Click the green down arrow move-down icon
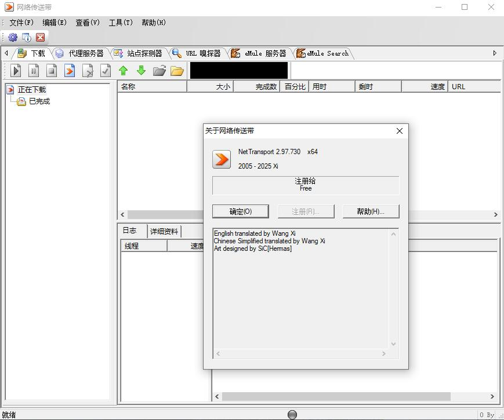This screenshot has width=504, height=420. [141, 71]
